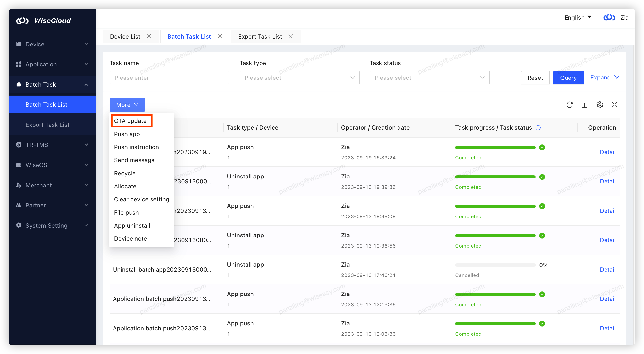Open column settings gear above the table
This screenshot has width=644, height=354.
click(x=600, y=105)
